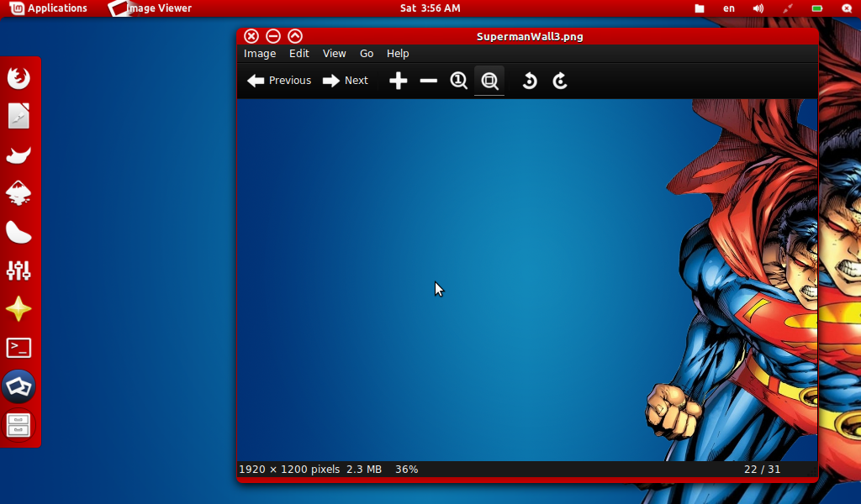Click the search icon in top panel
Viewport: 861px width, 504px height.
[847, 8]
